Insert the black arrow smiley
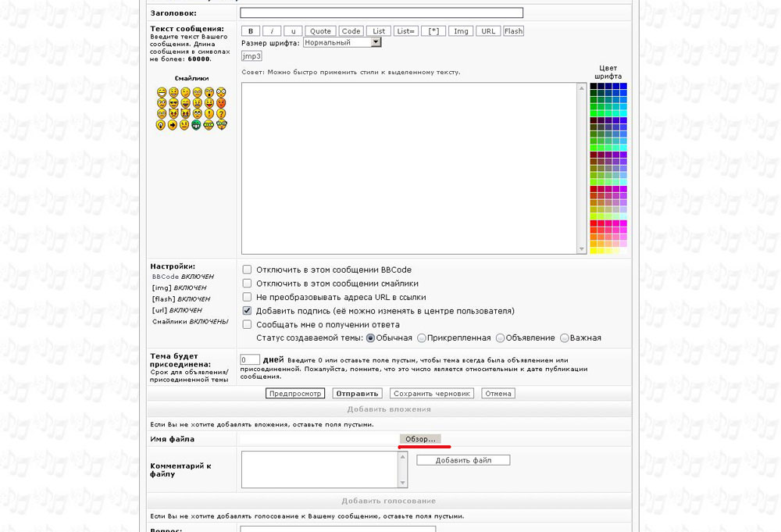 [x=173, y=124]
